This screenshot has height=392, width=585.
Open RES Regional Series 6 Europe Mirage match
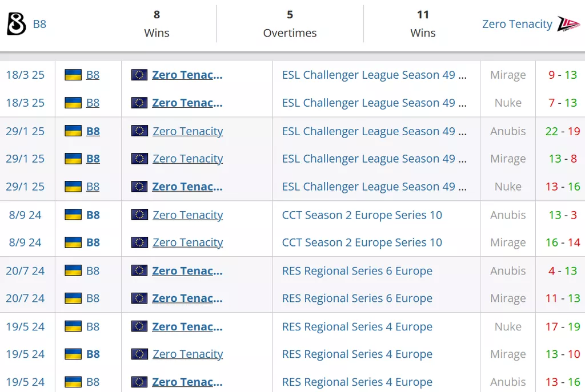(x=357, y=298)
